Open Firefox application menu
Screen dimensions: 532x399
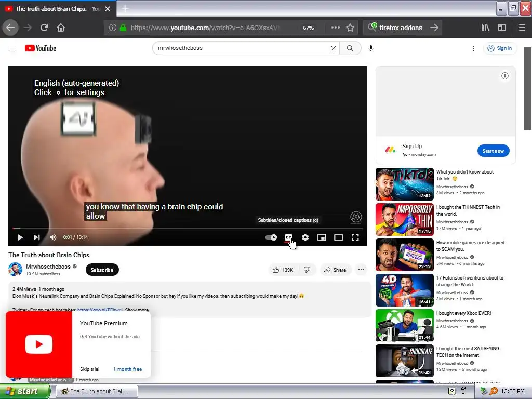(x=522, y=28)
